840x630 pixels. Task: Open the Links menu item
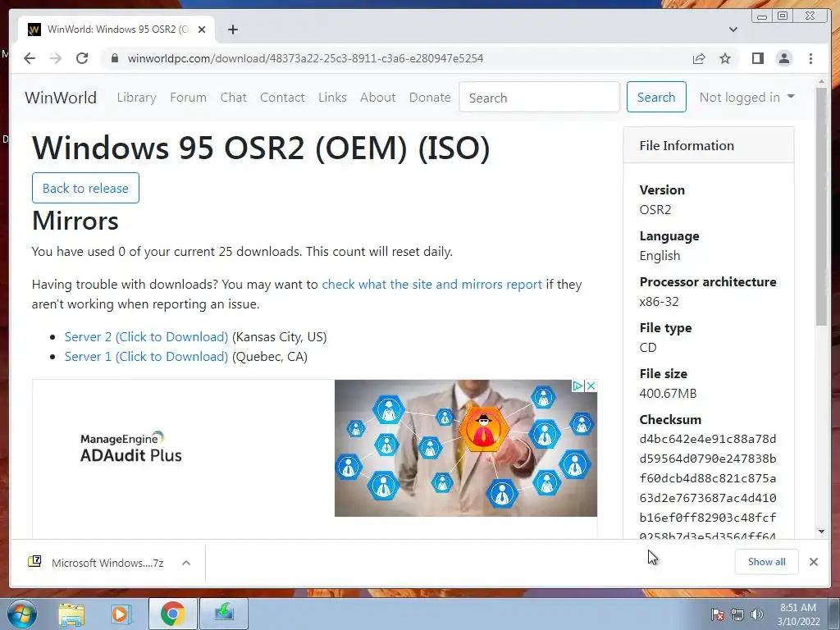[332, 98]
